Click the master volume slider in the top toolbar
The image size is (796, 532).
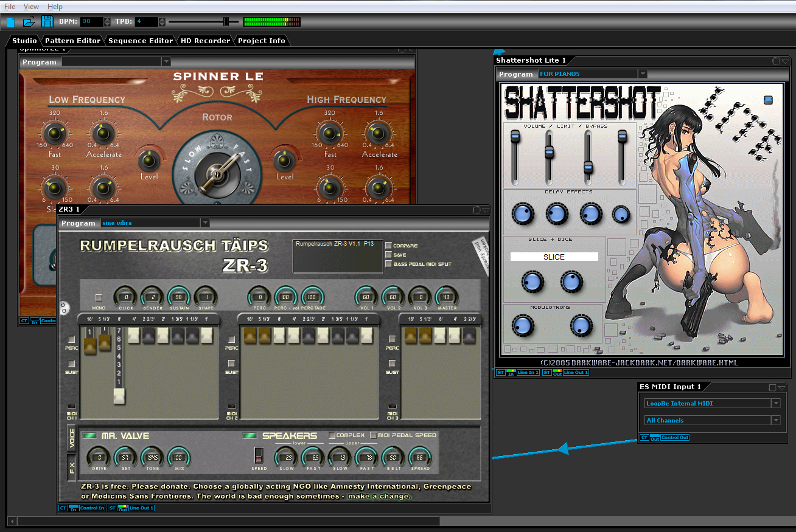pyautogui.click(x=226, y=22)
